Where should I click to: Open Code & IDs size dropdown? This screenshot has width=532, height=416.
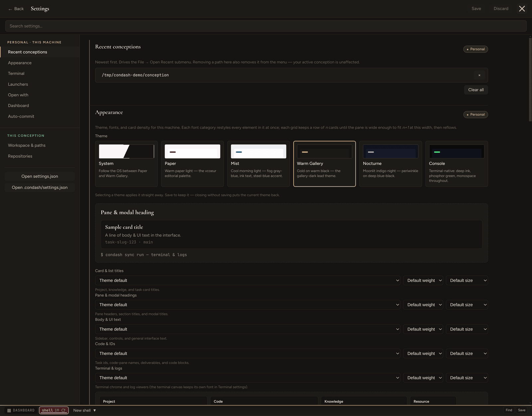[x=467, y=353]
